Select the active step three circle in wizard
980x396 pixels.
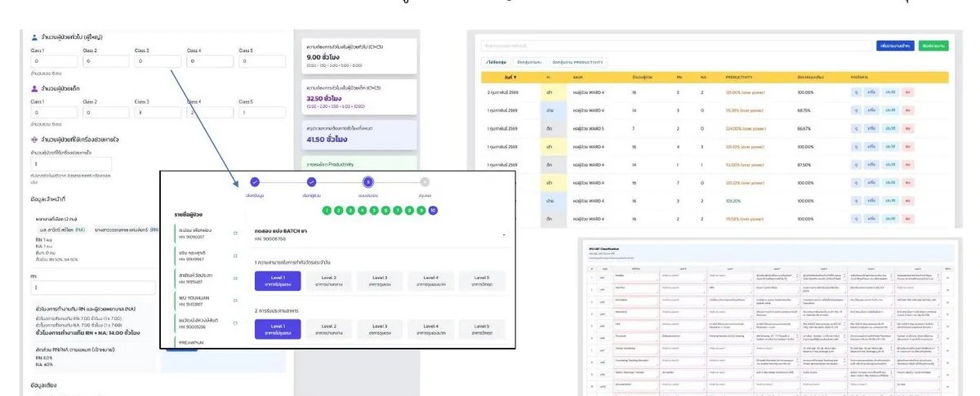pos(367,182)
